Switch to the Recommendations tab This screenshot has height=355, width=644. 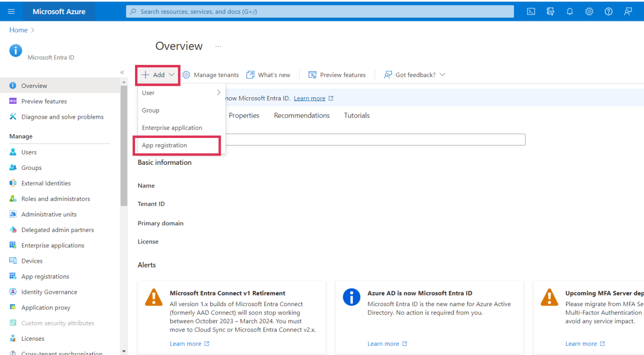tap(301, 115)
